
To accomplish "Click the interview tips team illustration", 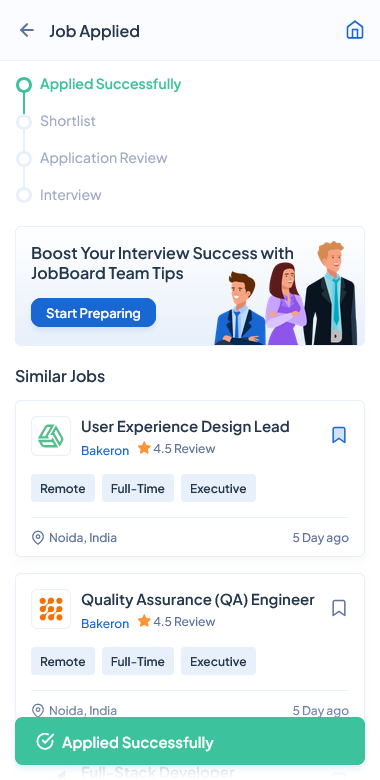I will click(286, 293).
